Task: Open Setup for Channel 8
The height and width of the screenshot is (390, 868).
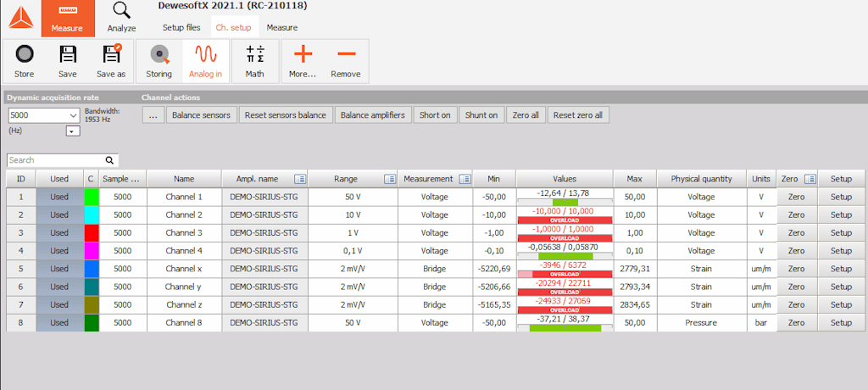Action: click(841, 322)
